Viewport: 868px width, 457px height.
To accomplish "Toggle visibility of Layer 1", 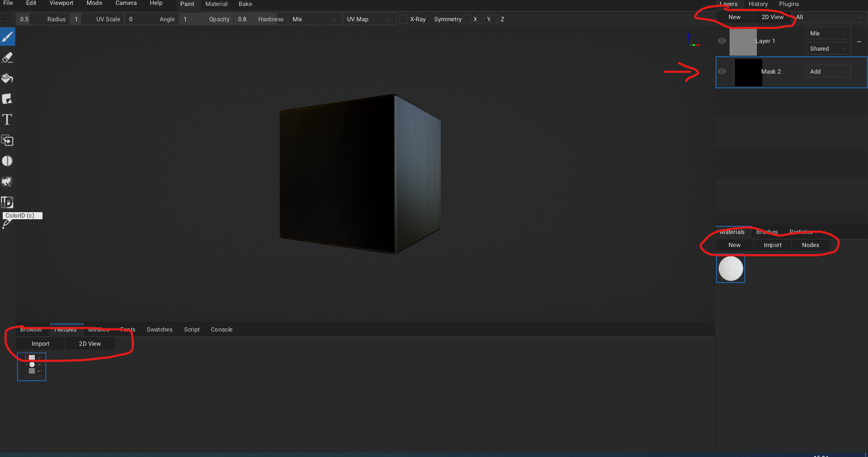I will pos(722,41).
